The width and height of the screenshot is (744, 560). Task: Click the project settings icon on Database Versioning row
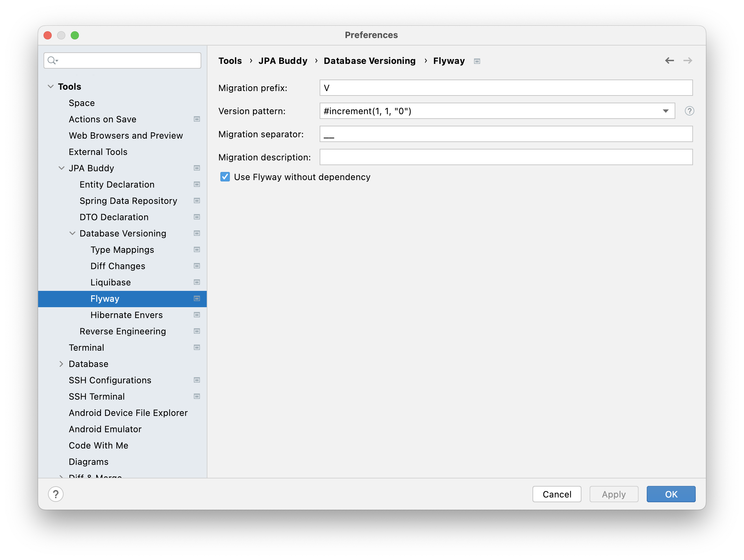click(197, 233)
